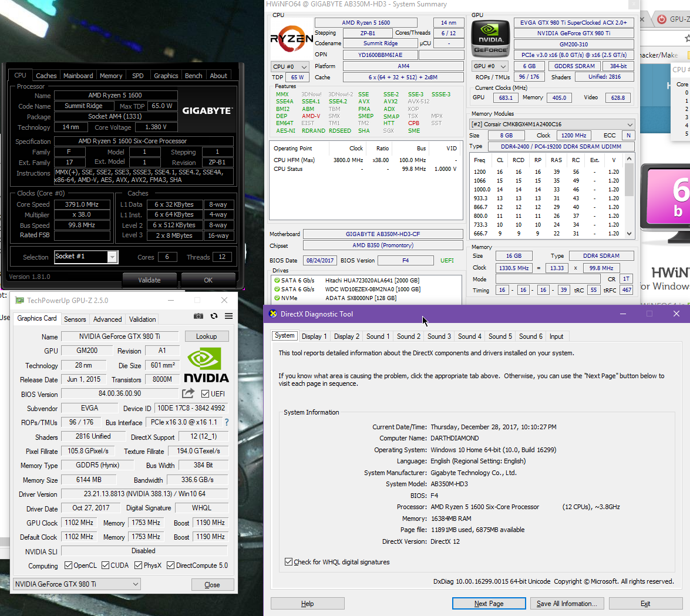Click ADATA NVMe drive status icon
This screenshot has height=616, width=690.
(x=277, y=298)
